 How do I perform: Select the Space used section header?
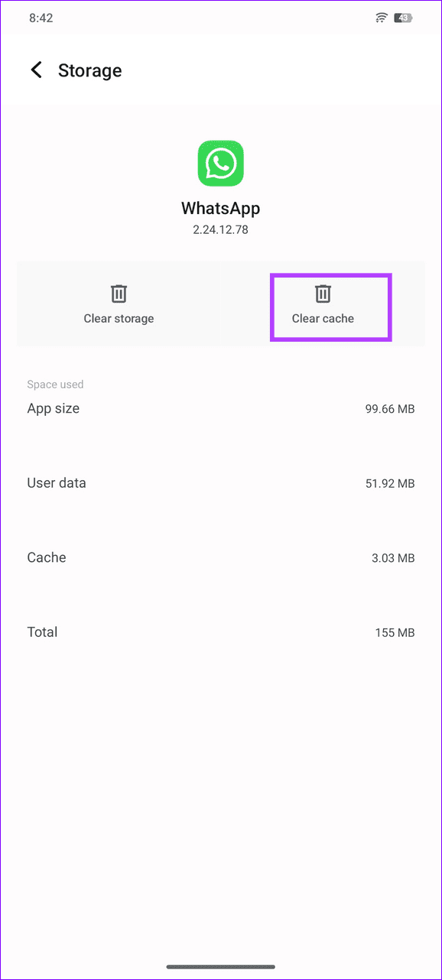point(55,384)
